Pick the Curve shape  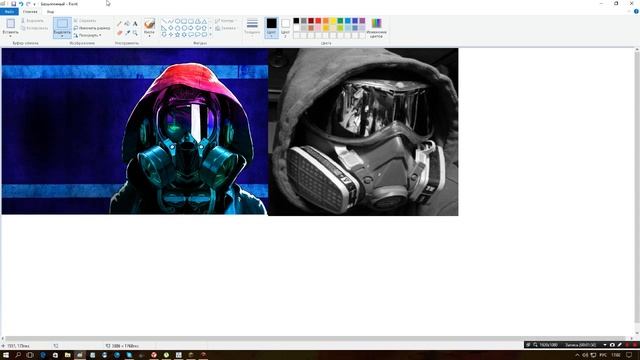click(x=171, y=21)
